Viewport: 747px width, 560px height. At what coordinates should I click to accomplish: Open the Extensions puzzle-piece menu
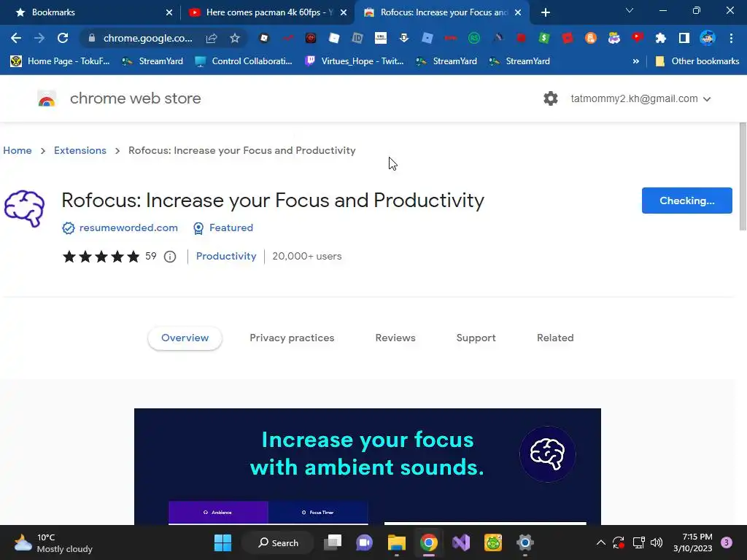tap(660, 38)
